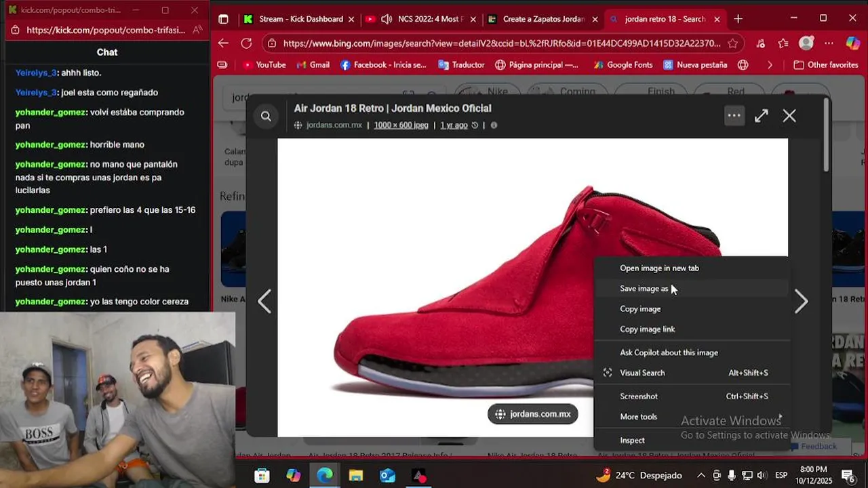Viewport: 868px width, 488px height.
Task: Open the Edge Settings and more menu
Action: point(829,43)
